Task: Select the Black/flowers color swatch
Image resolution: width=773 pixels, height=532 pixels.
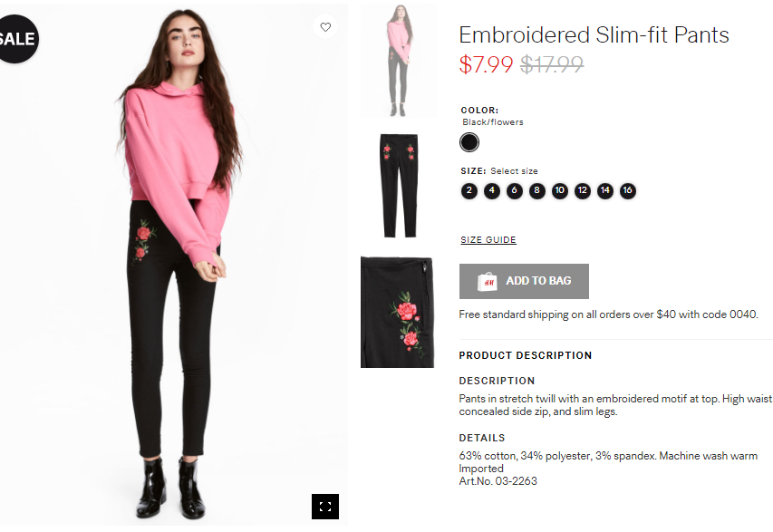Action: [x=469, y=142]
